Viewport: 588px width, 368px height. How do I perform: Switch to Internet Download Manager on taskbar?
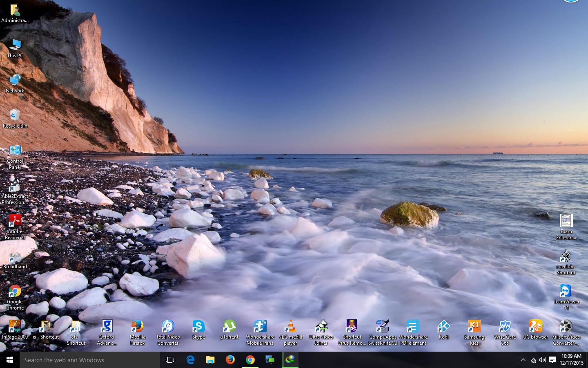290,360
